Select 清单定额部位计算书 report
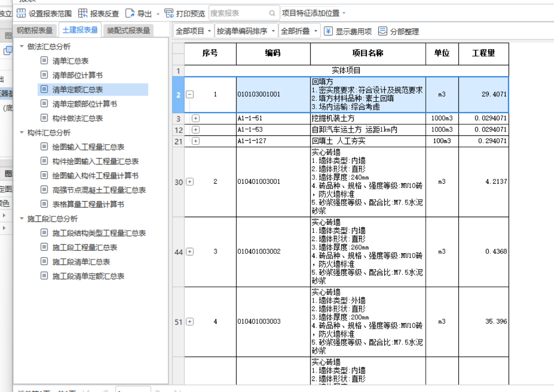This screenshot has height=392, width=554. (85, 104)
